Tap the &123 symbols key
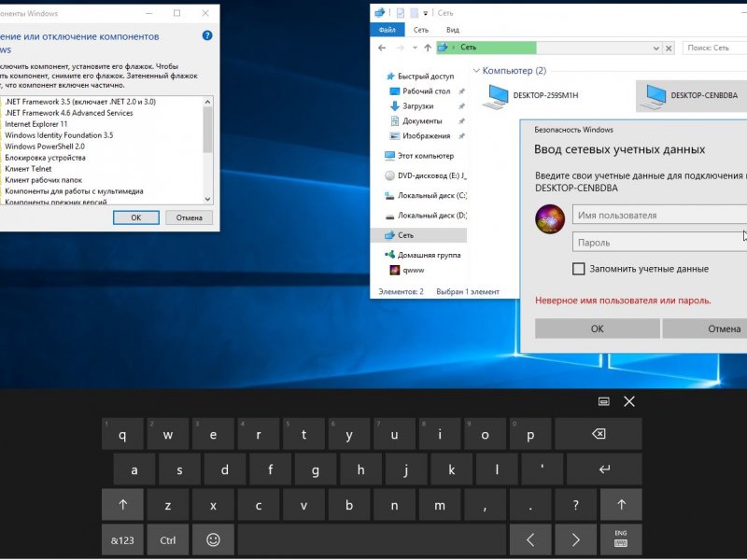The width and height of the screenshot is (747, 560). tap(122, 540)
